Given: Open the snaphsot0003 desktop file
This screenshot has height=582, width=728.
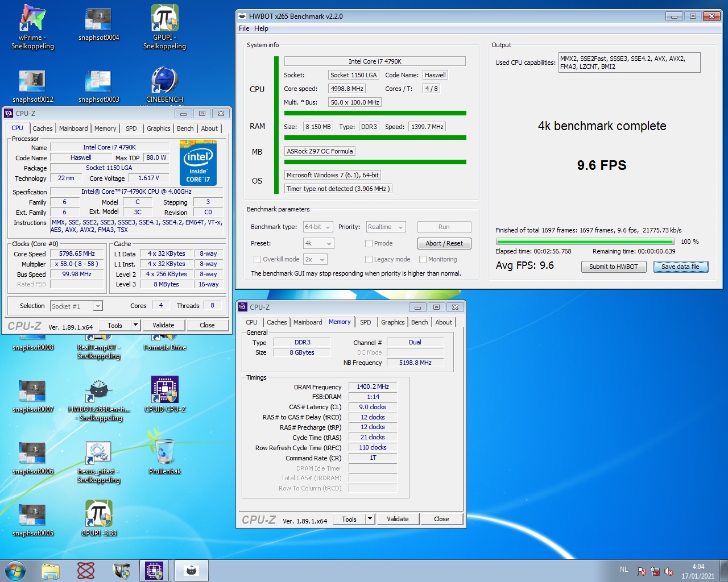Looking at the screenshot, I should click(98, 86).
